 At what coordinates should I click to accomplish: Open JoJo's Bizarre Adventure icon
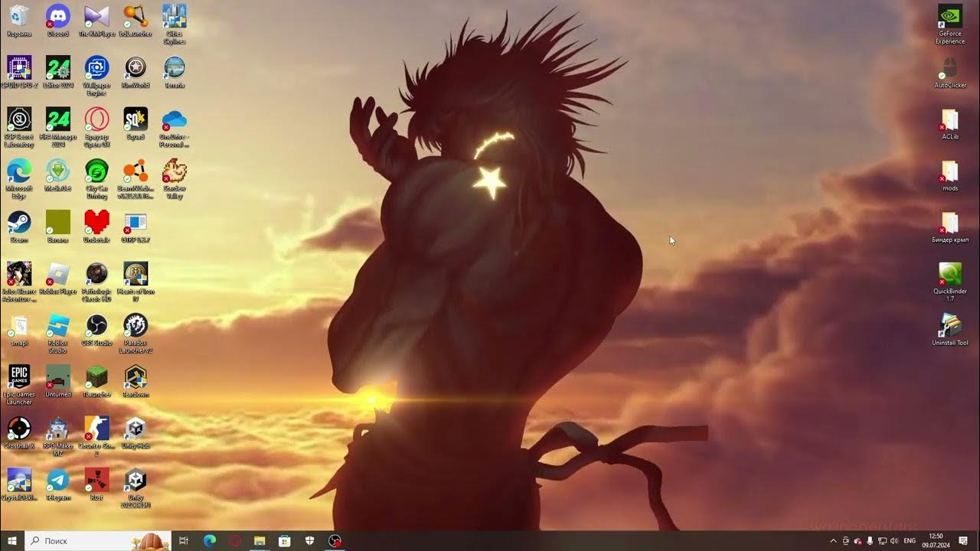pos(19,282)
